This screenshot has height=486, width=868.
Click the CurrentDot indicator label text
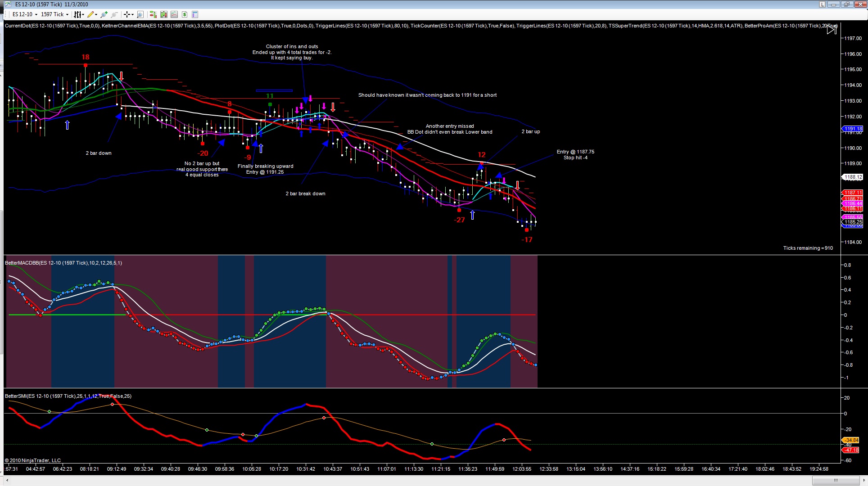point(52,26)
